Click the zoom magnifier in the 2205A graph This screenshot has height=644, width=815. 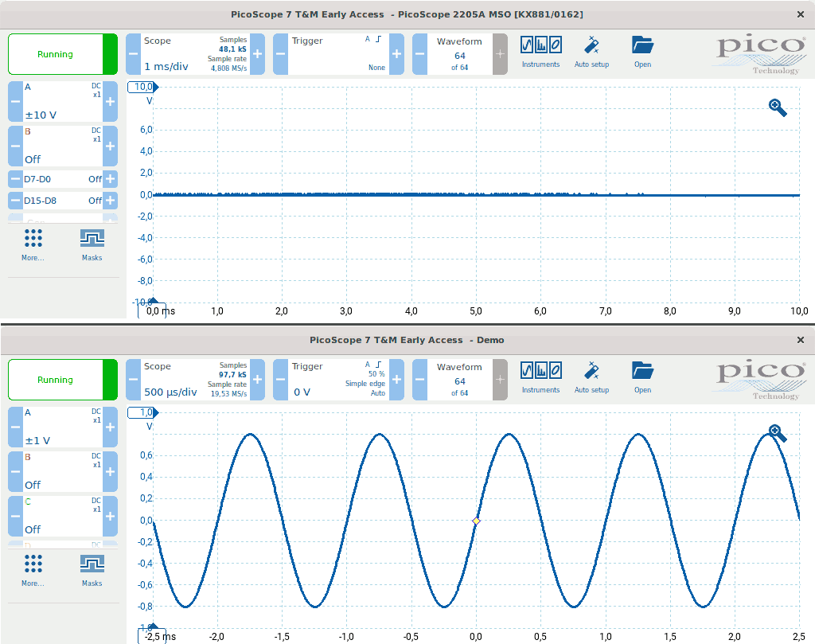click(778, 107)
